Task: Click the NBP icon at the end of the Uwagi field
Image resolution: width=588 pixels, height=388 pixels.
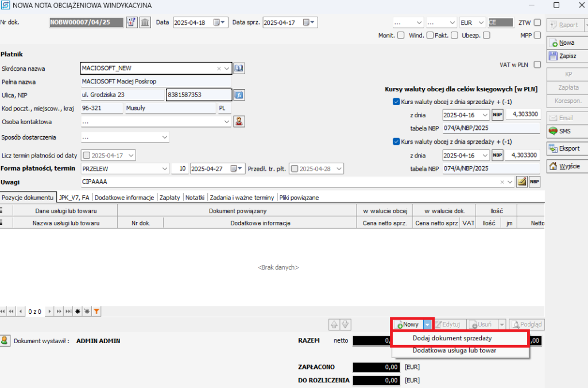Action: coord(534,182)
